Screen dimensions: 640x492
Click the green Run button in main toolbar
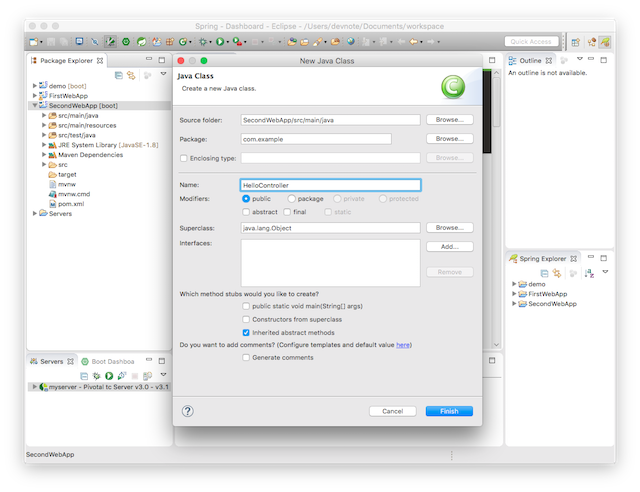coord(220,42)
